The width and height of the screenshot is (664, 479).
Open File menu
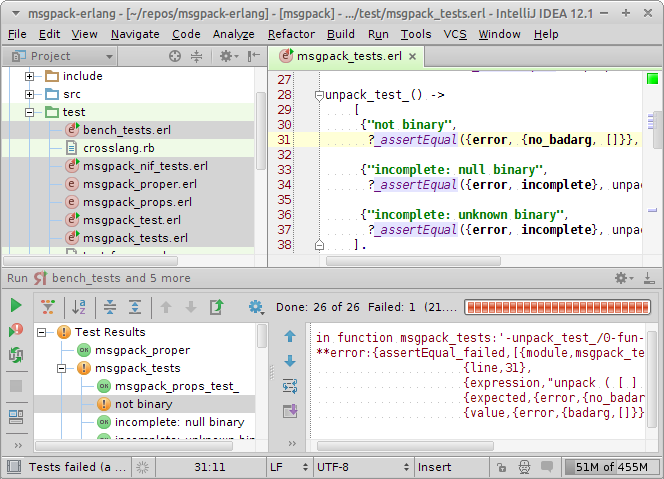pos(17,34)
